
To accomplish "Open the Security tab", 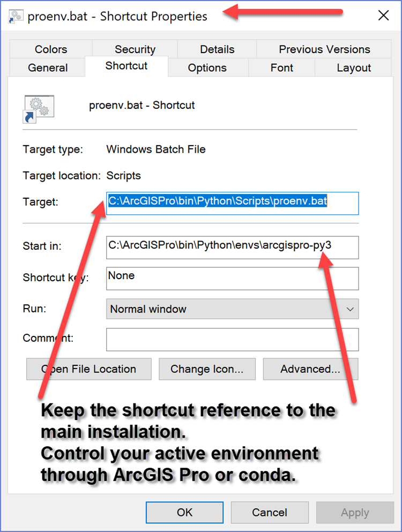I will 135,49.
